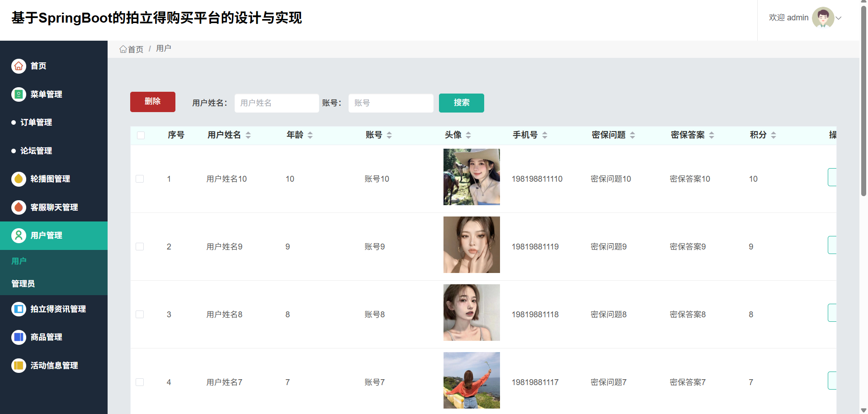Click the Polaroid news management blue icon
The height and width of the screenshot is (414, 868).
tap(19, 309)
